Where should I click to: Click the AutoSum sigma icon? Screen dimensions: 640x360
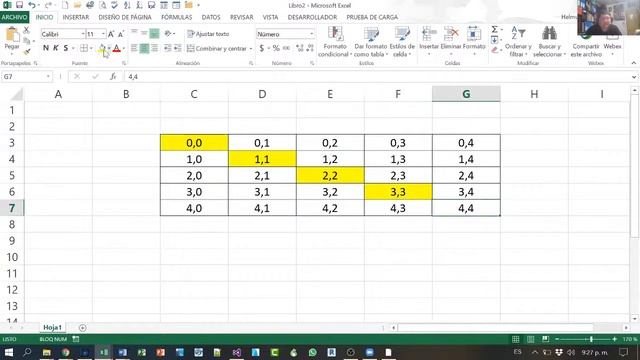coord(494,29)
